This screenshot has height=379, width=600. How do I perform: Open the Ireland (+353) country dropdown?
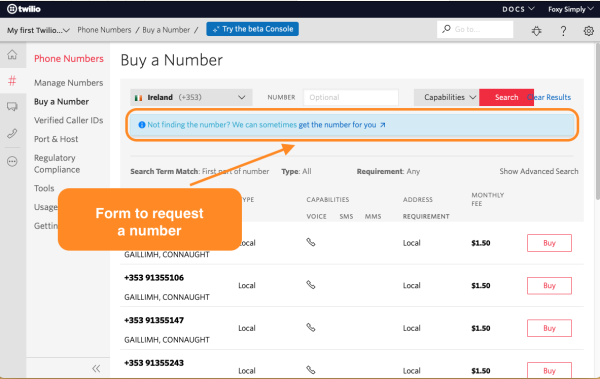[x=191, y=97]
